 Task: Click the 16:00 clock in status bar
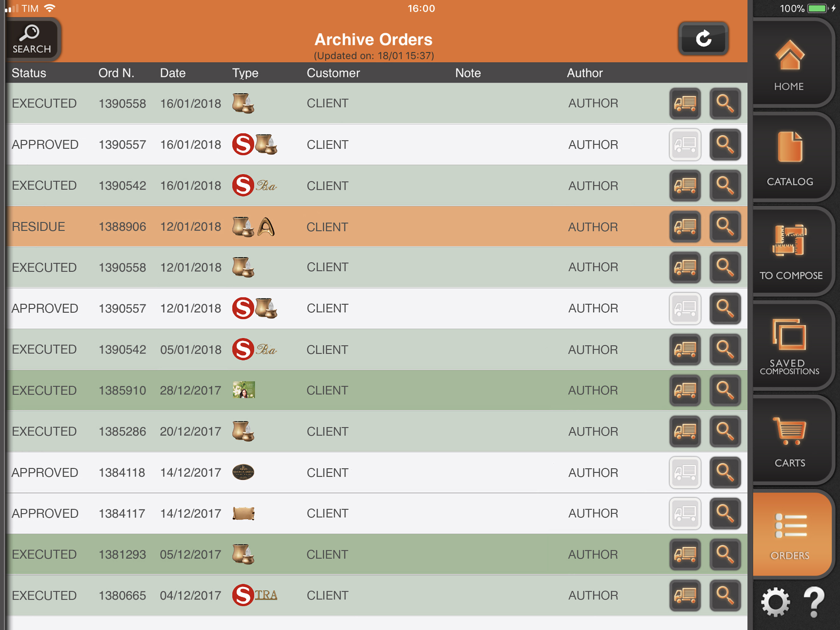coord(421,8)
